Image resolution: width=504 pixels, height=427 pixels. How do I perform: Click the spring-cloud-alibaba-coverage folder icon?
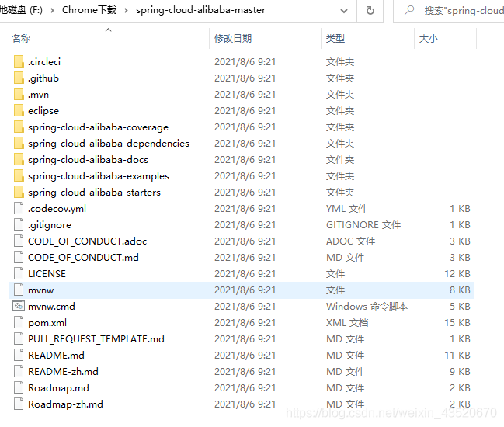(x=19, y=127)
